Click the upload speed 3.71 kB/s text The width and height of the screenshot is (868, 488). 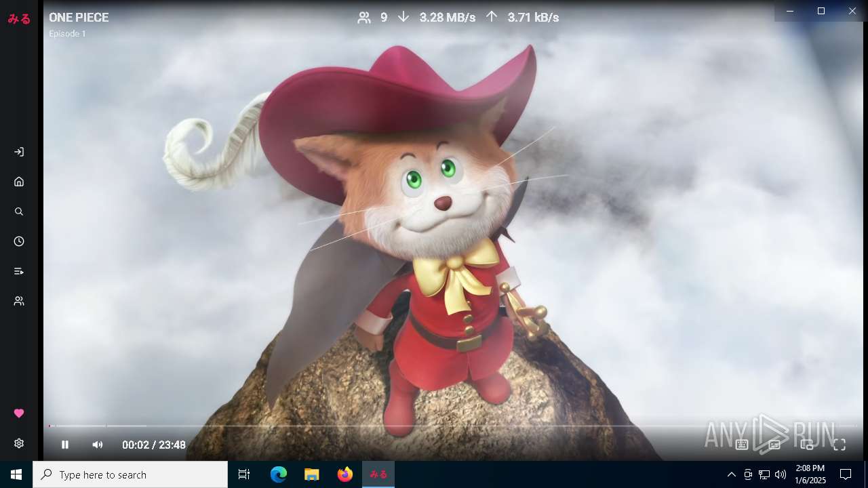coord(533,18)
